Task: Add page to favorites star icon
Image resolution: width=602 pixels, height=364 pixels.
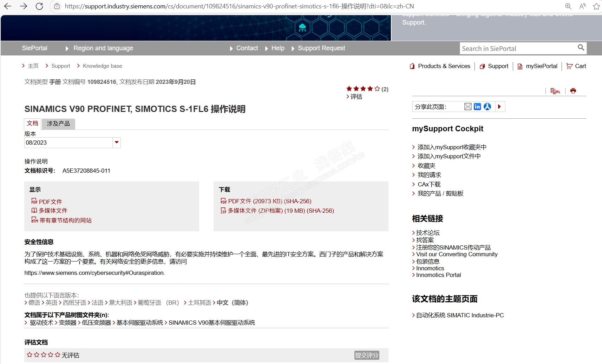Action: click(x=596, y=6)
